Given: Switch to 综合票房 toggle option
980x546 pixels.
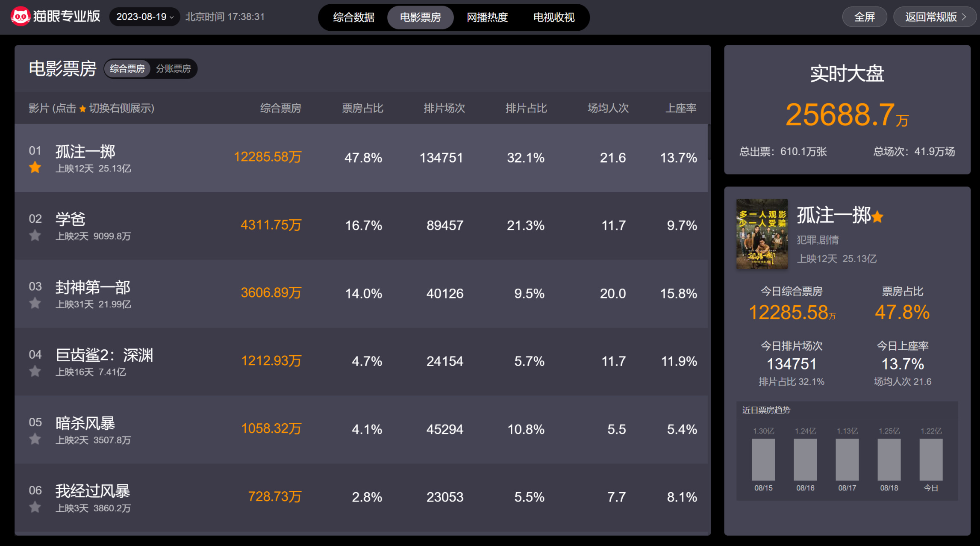Looking at the screenshot, I should click(x=127, y=68).
